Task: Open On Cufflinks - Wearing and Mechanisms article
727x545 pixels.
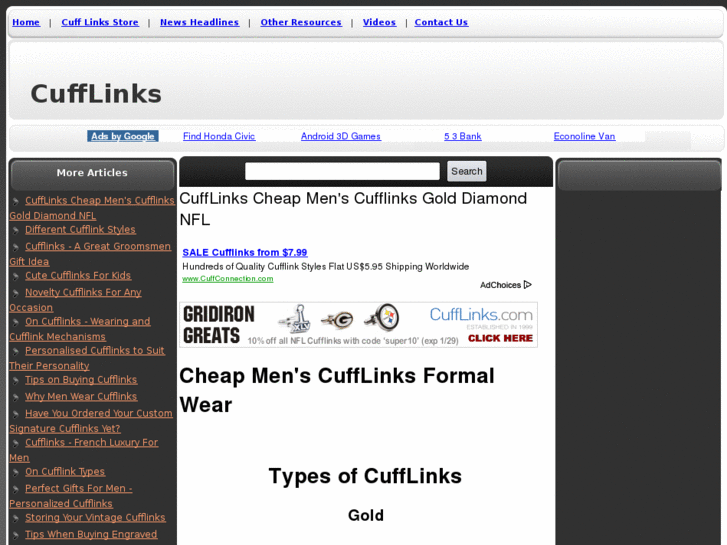Action: (80, 329)
